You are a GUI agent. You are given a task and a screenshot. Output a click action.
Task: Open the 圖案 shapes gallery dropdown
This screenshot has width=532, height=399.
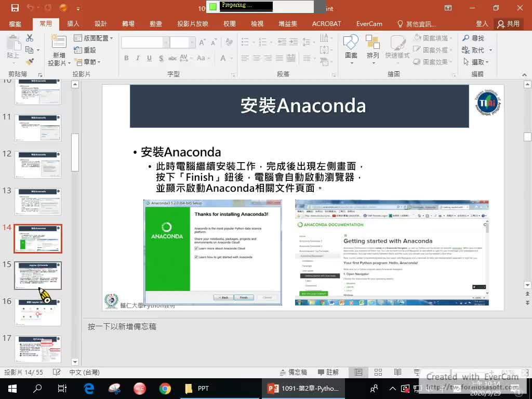[x=351, y=50]
